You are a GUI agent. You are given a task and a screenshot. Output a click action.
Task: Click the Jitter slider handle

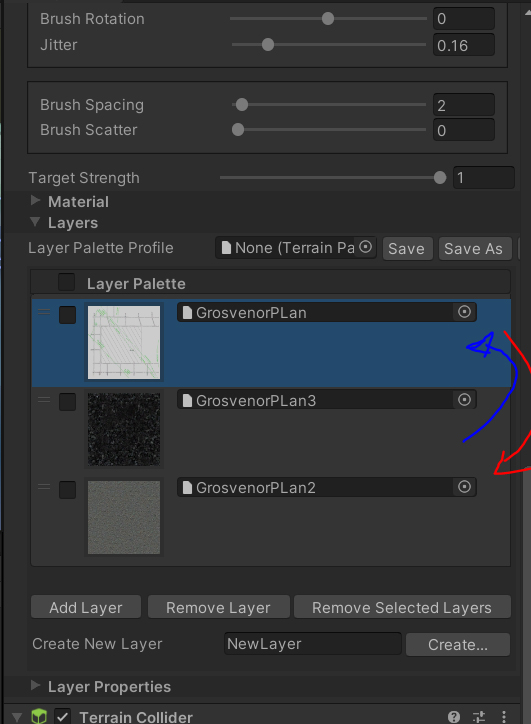[268, 45]
